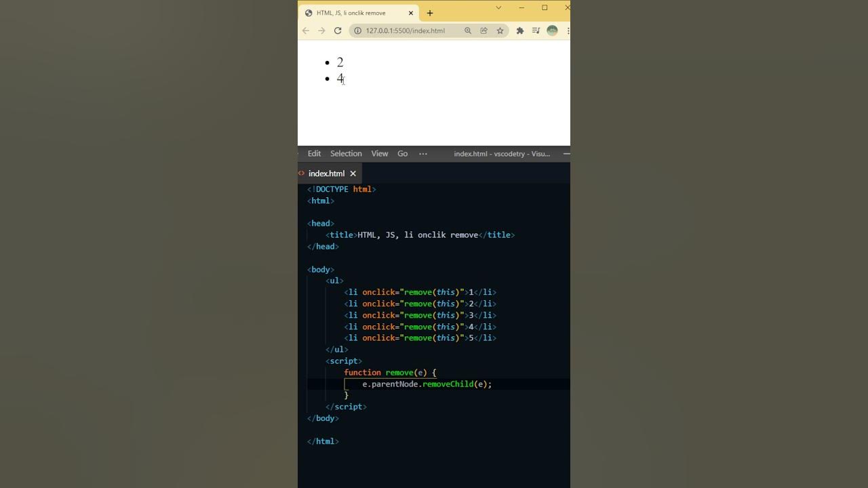The image size is (868, 488).
Task: Click the closing </ul> tag
Action: coord(337,350)
